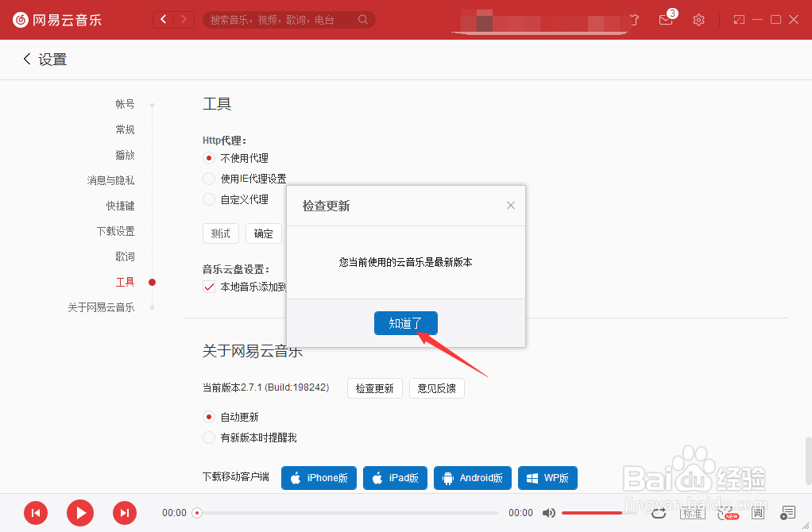The width and height of the screenshot is (812, 532).
Task: Toggle the lyrics 词 icon
Action: [x=758, y=513]
